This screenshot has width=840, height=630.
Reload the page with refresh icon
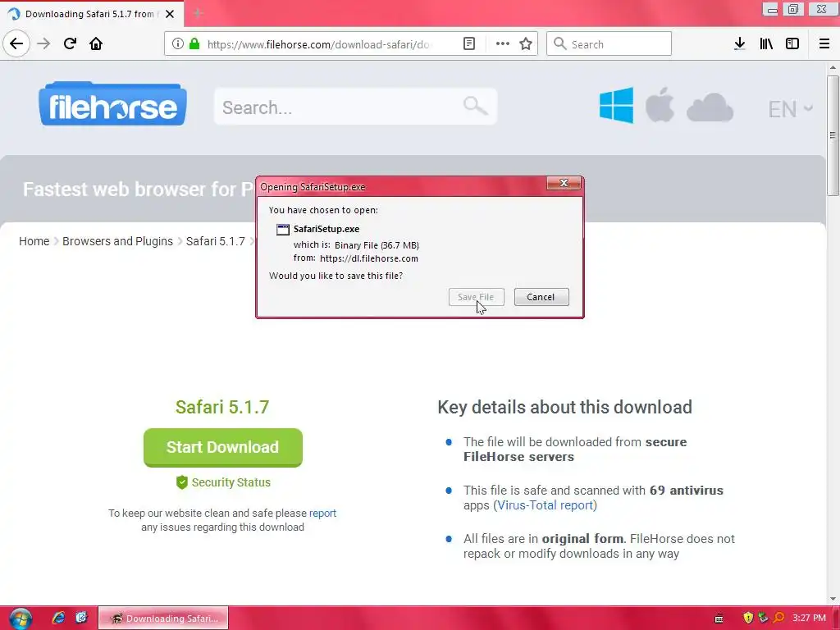[x=70, y=43]
